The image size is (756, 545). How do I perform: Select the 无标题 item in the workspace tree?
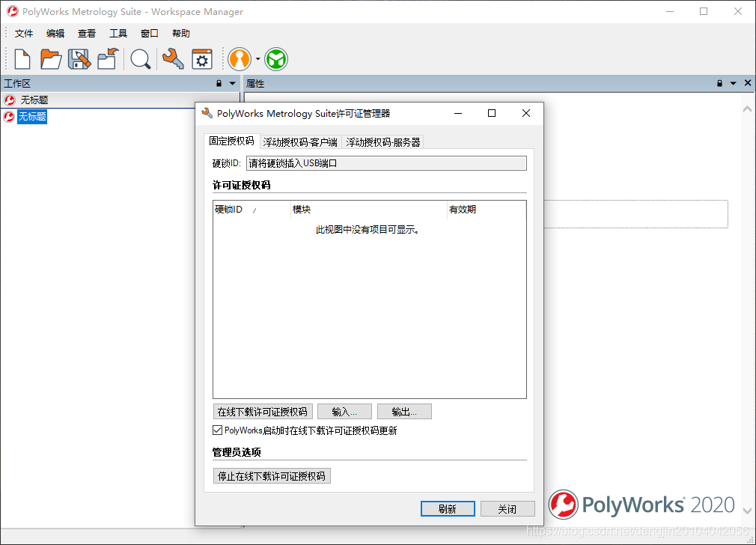click(31, 116)
